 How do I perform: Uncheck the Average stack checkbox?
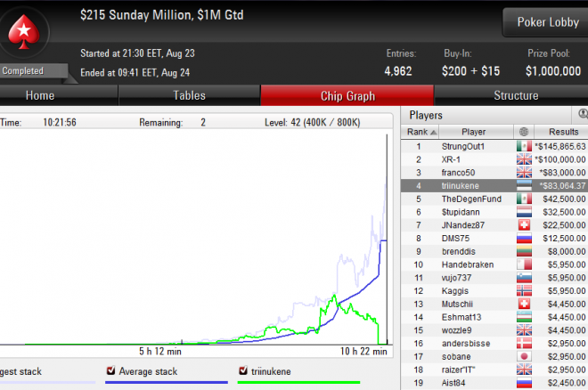110,370
